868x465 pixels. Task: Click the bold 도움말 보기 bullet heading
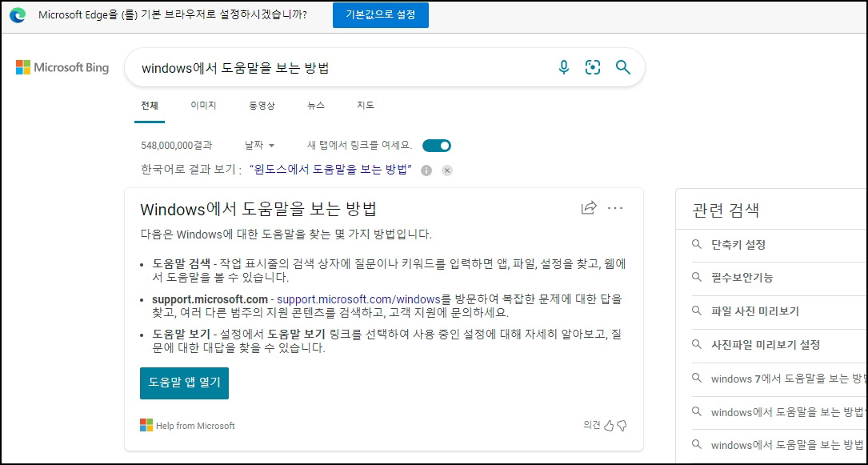pos(181,335)
